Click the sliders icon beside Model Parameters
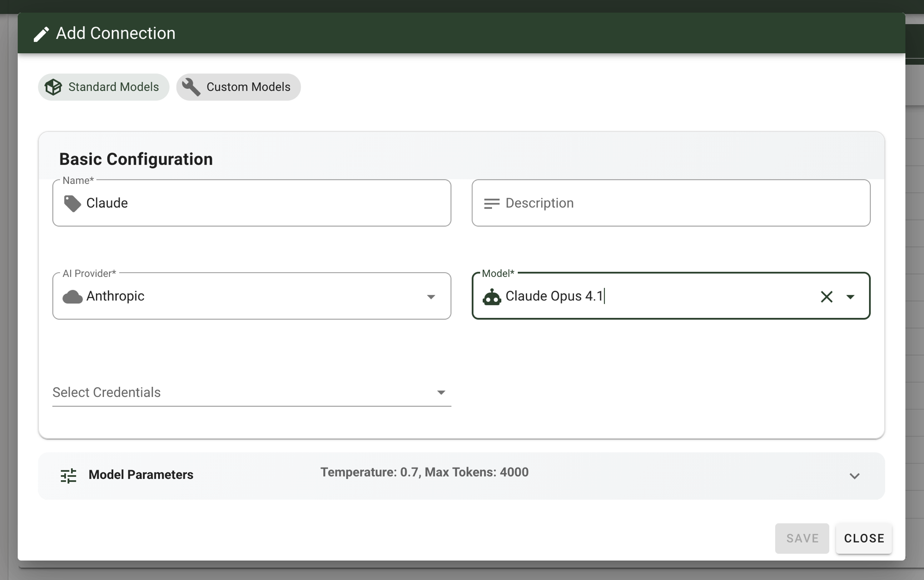The width and height of the screenshot is (924, 580). coord(68,476)
